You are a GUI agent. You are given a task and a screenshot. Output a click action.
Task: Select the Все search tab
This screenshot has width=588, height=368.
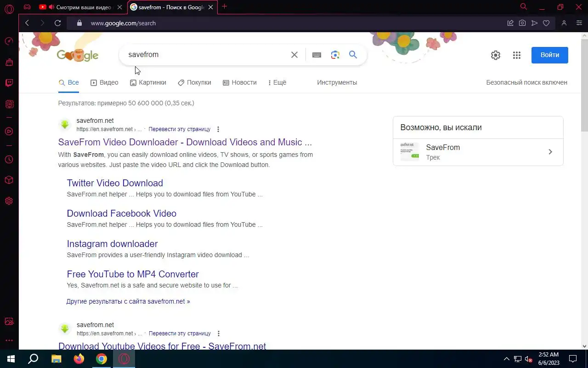click(x=68, y=82)
